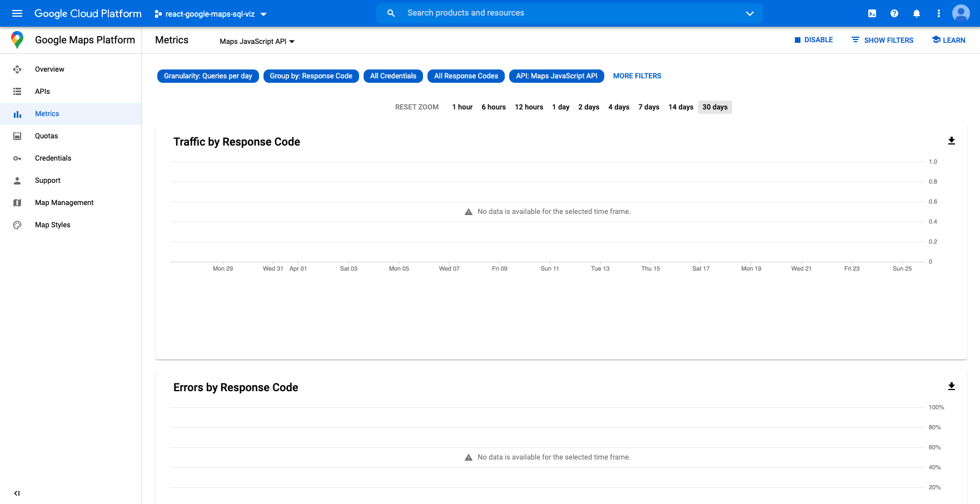Select the 7 days time range

pos(649,107)
